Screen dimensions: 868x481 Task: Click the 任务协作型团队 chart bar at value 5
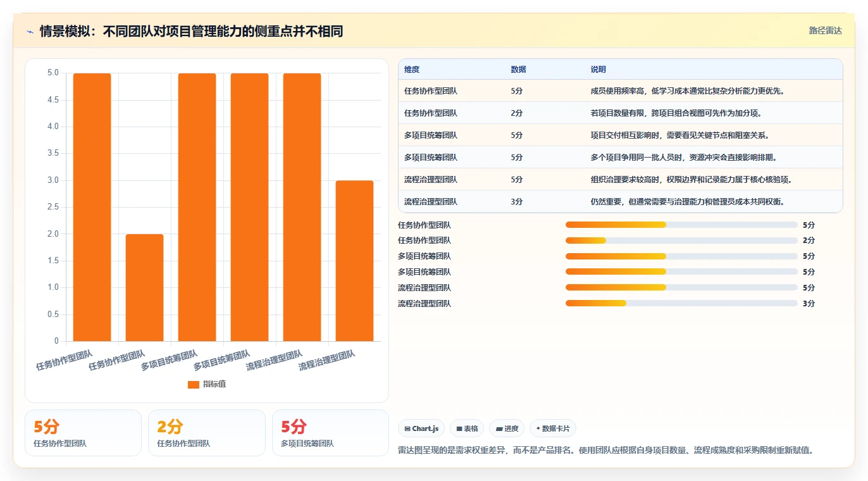(92, 207)
